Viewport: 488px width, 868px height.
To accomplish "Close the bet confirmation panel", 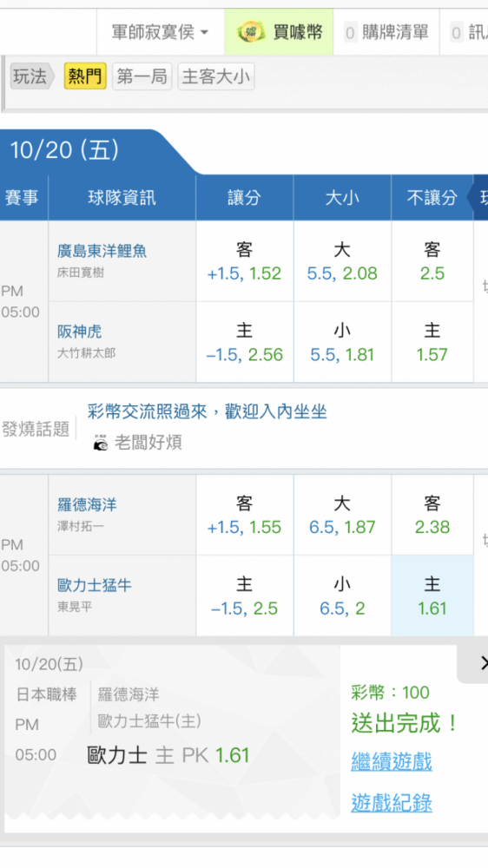I will click(479, 662).
